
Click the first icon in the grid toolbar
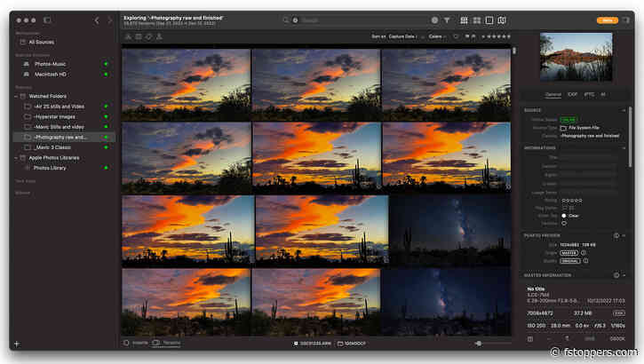pos(128,37)
